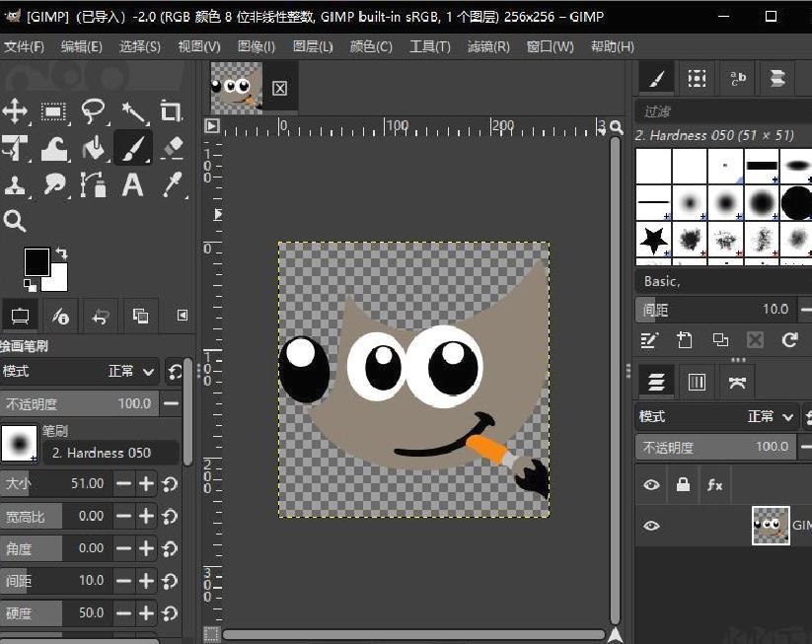Reset colors to default black and white

(x=30, y=285)
